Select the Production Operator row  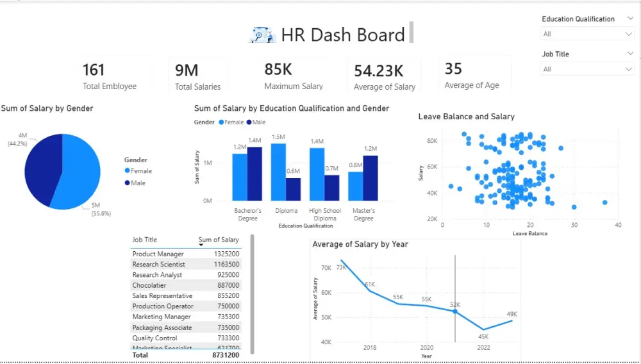[x=186, y=306]
